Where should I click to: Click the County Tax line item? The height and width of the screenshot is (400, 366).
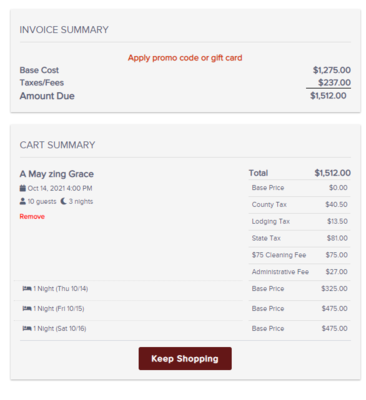pyautogui.click(x=299, y=205)
